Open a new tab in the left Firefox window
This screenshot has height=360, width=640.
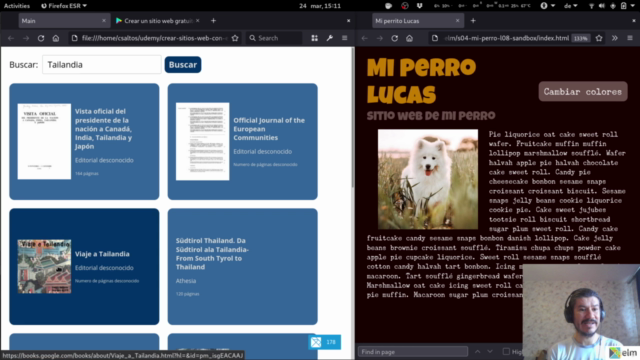213,20
